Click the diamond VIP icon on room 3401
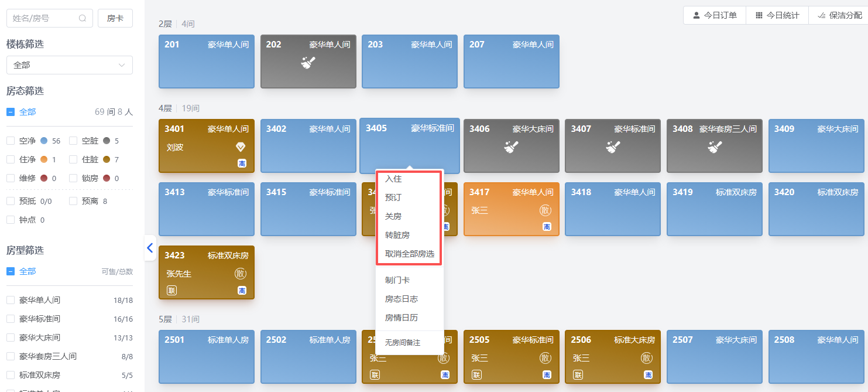Image resolution: width=868 pixels, height=392 pixels. [241, 147]
